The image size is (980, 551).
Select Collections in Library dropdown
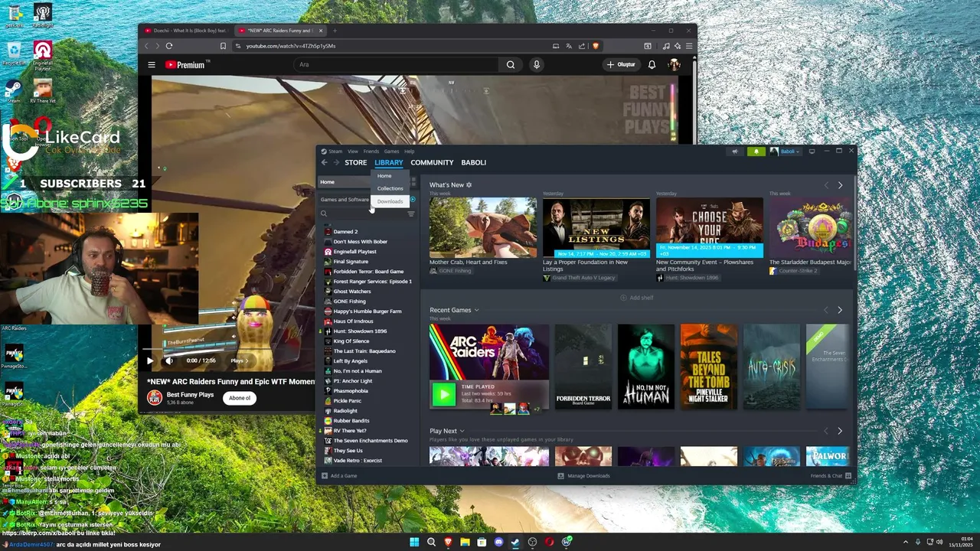tap(390, 188)
